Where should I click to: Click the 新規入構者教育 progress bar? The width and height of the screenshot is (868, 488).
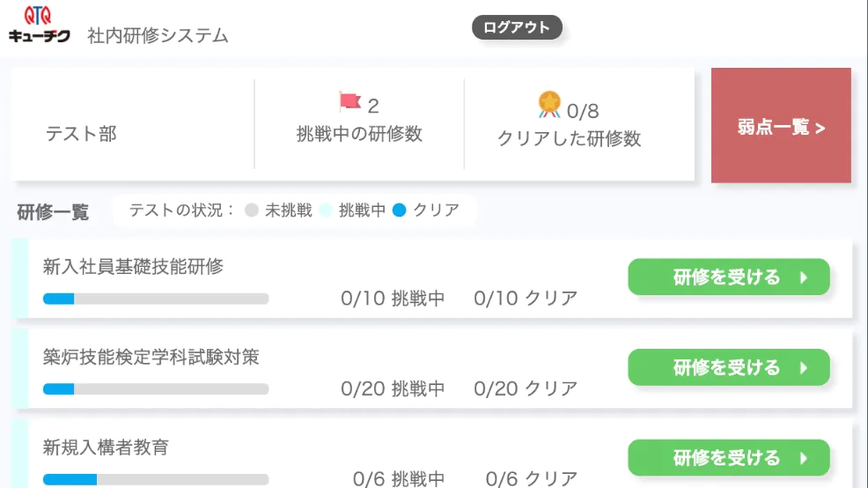click(x=156, y=479)
